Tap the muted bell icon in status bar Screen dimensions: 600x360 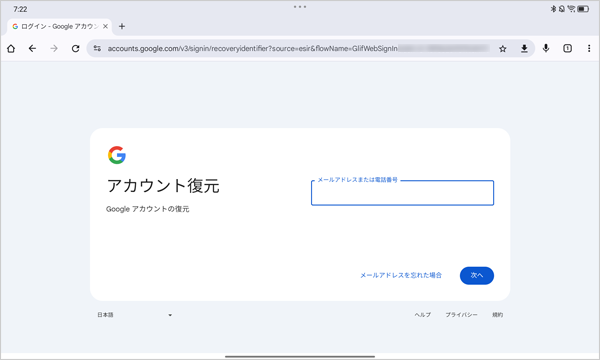click(x=562, y=9)
